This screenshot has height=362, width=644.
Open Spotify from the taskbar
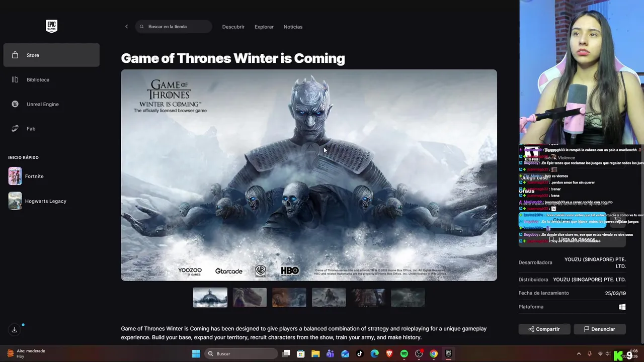[404, 354]
